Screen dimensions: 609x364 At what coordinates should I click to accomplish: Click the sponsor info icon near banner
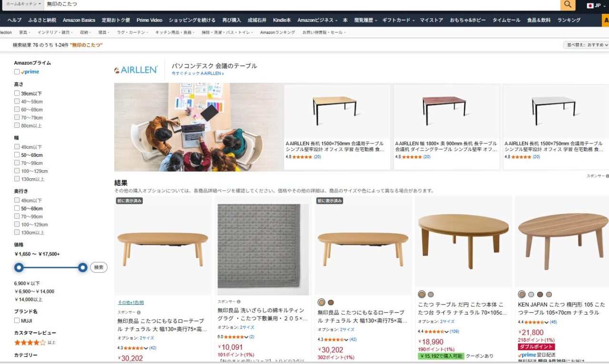pos(607,176)
